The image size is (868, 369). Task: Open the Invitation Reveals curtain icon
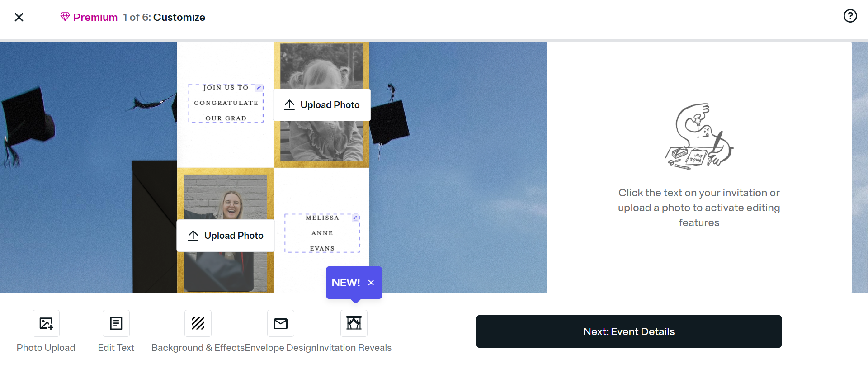(354, 323)
